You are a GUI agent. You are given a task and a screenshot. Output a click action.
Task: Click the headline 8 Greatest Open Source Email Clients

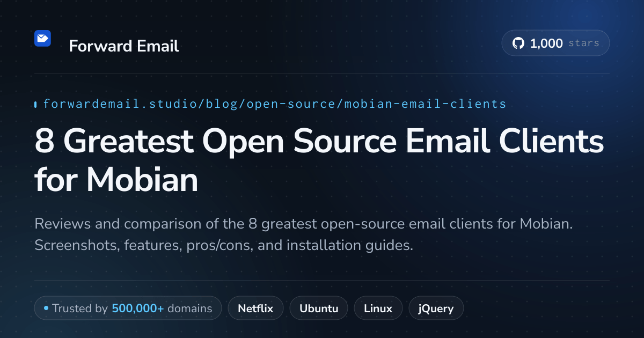tap(319, 142)
